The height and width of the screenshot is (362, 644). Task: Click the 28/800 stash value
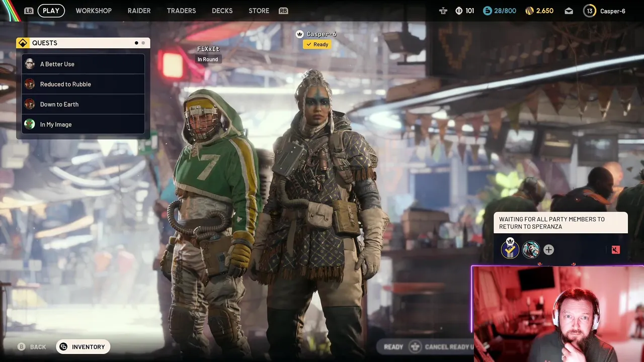coord(505,11)
